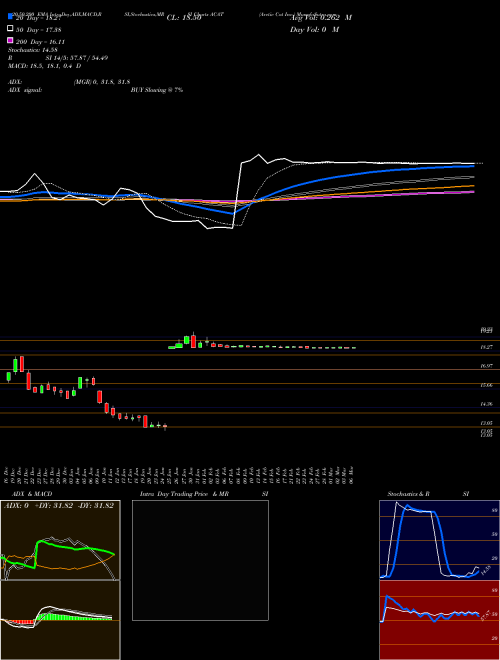The width and height of the screenshot is (500, 660).
Task: Click the tallest red candlestick at the price peak
Action: pyautogui.click(x=193, y=340)
